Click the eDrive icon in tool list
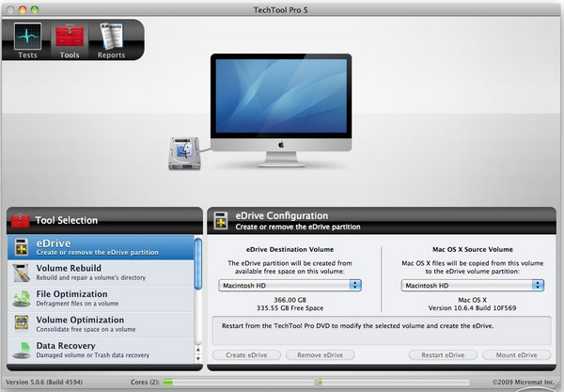The height and width of the screenshot is (392, 564). [23, 247]
